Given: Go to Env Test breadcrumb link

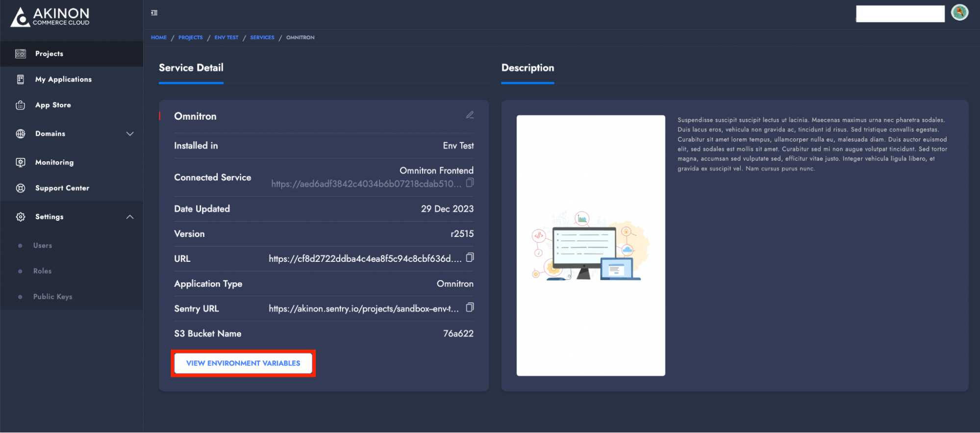Looking at the screenshot, I should [226, 38].
